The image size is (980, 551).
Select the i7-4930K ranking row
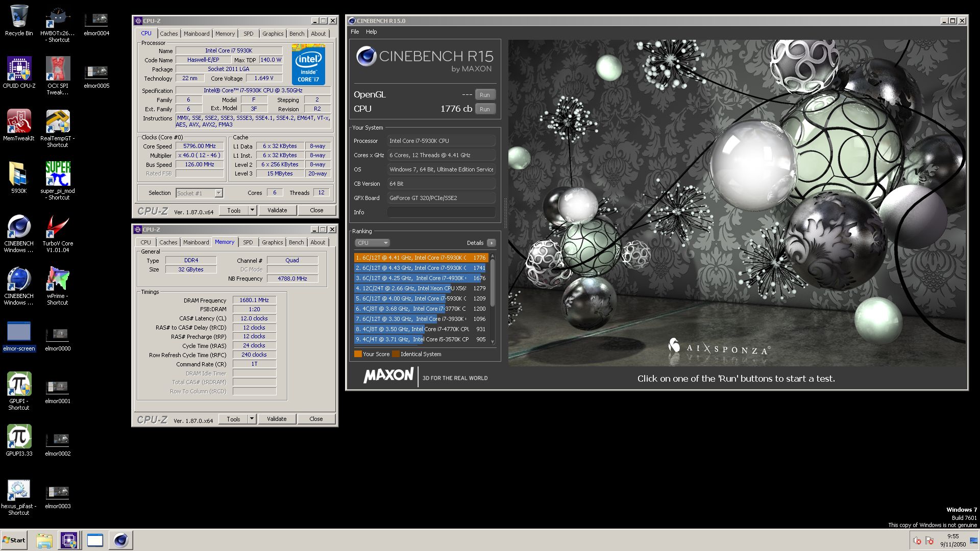click(421, 278)
